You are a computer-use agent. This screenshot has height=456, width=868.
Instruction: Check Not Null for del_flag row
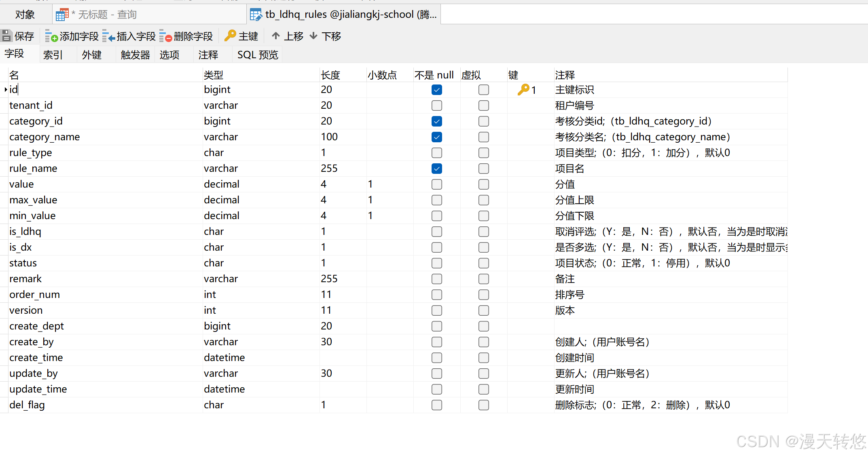(436, 405)
